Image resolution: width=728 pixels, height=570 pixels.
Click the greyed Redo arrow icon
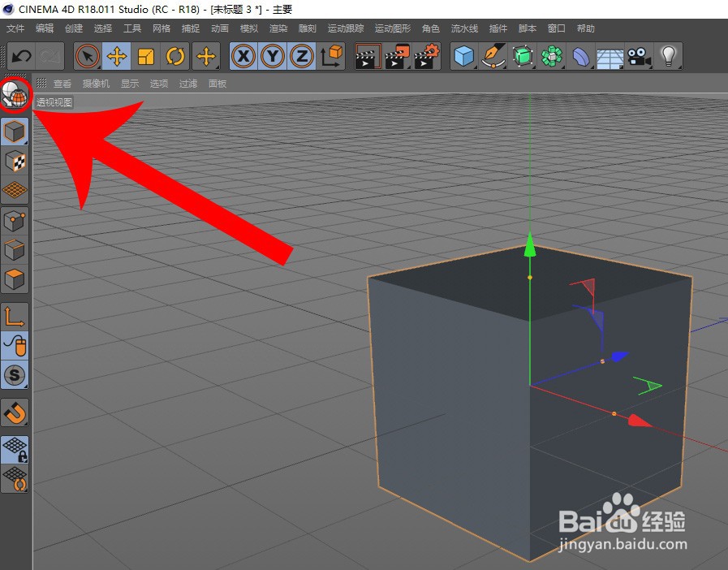pyautogui.click(x=50, y=56)
